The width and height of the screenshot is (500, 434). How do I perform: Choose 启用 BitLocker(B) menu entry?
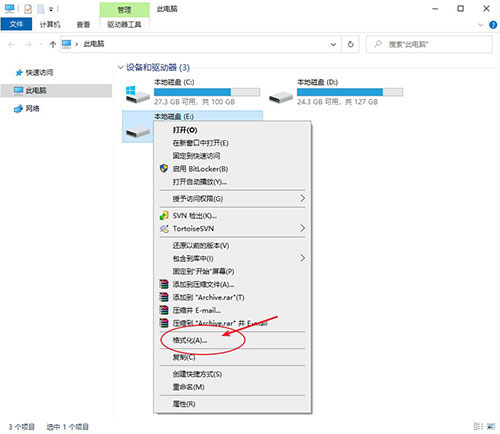233,169
